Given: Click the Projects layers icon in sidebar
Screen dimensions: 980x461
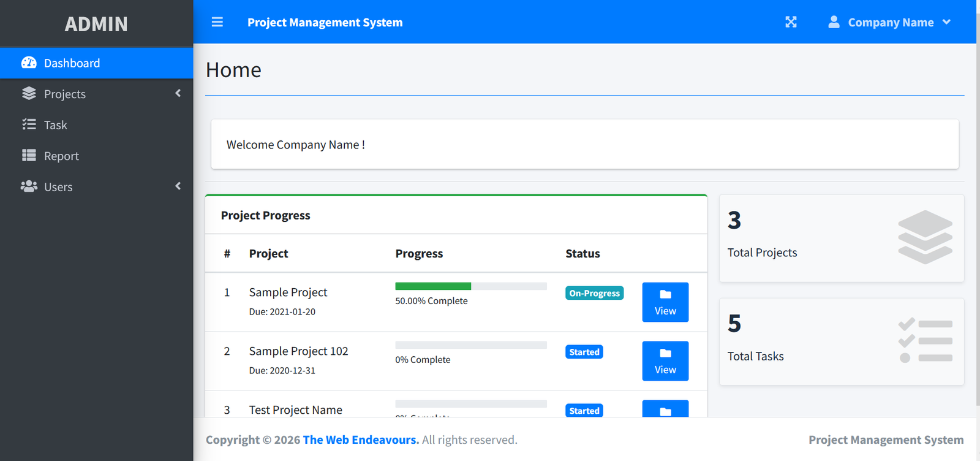Looking at the screenshot, I should point(29,93).
